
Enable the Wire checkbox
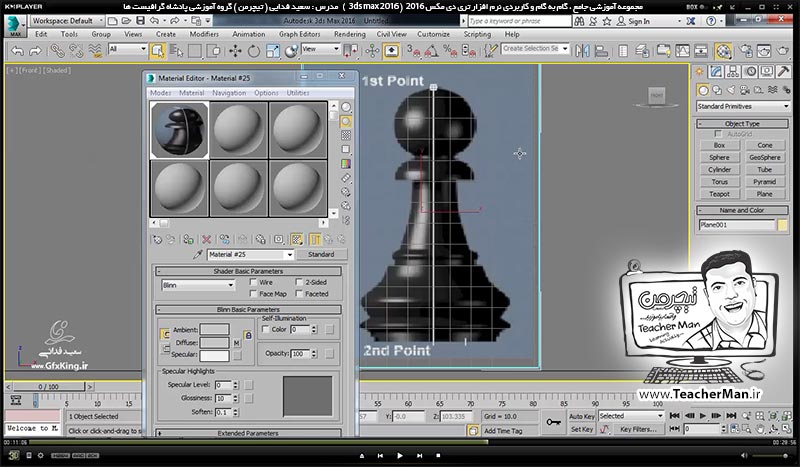pyautogui.click(x=253, y=282)
